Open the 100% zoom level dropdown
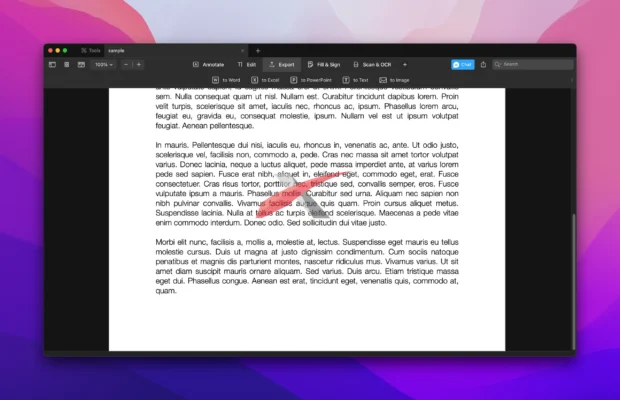 [x=104, y=64]
